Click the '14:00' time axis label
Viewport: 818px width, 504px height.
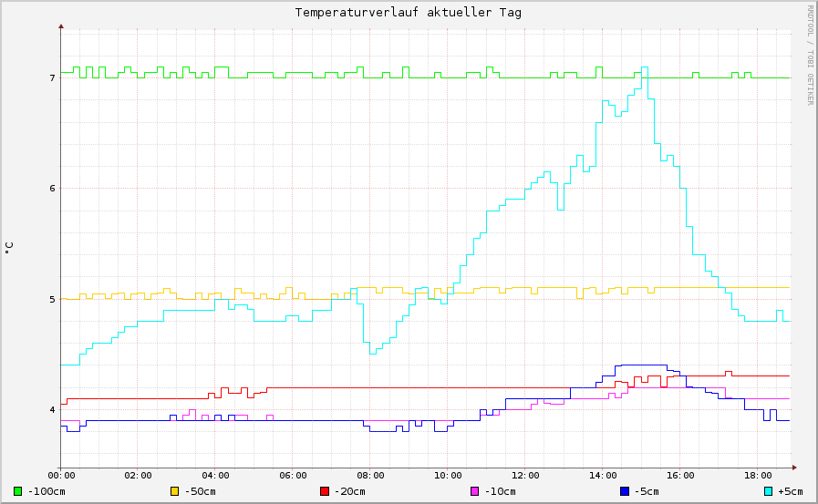[603, 476]
